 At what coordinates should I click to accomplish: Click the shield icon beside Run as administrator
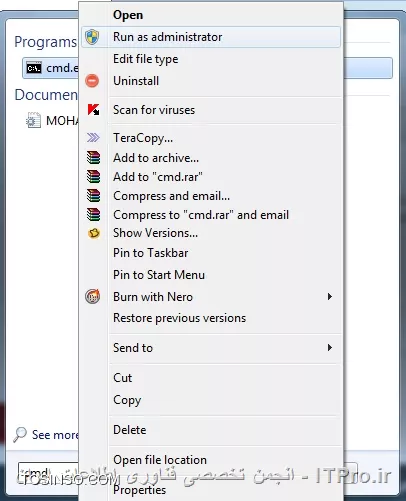tap(92, 37)
